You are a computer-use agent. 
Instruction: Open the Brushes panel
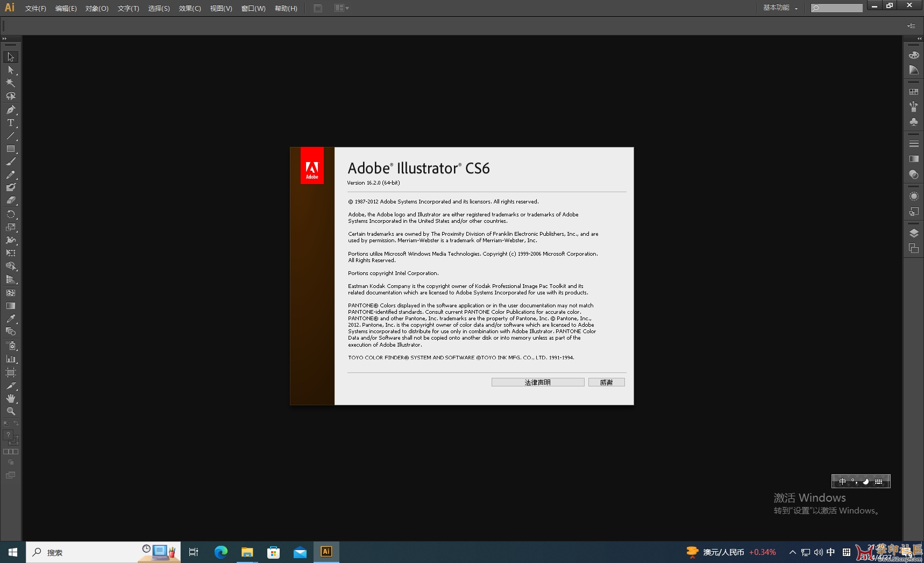point(914,107)
